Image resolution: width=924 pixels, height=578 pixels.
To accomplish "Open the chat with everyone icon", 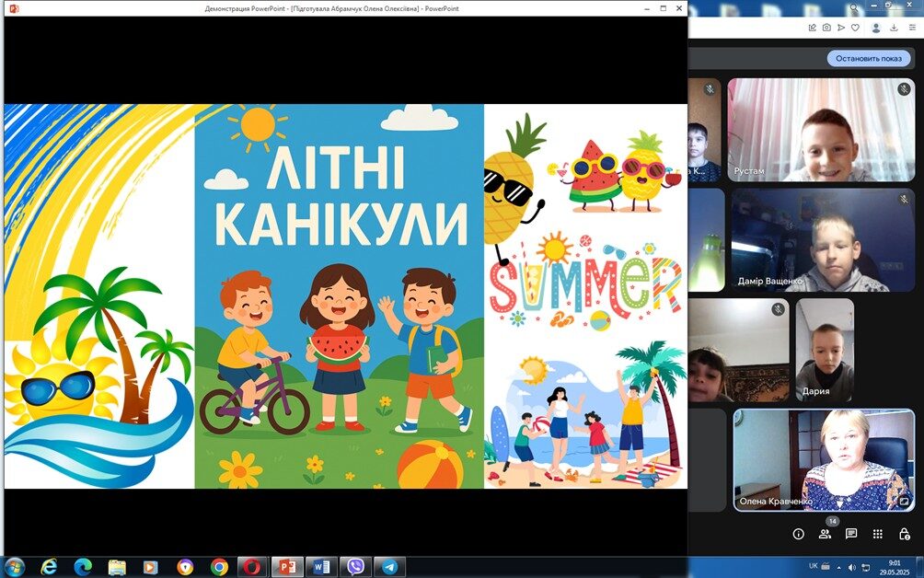I will pyautogui.click(x=851, y=534).
